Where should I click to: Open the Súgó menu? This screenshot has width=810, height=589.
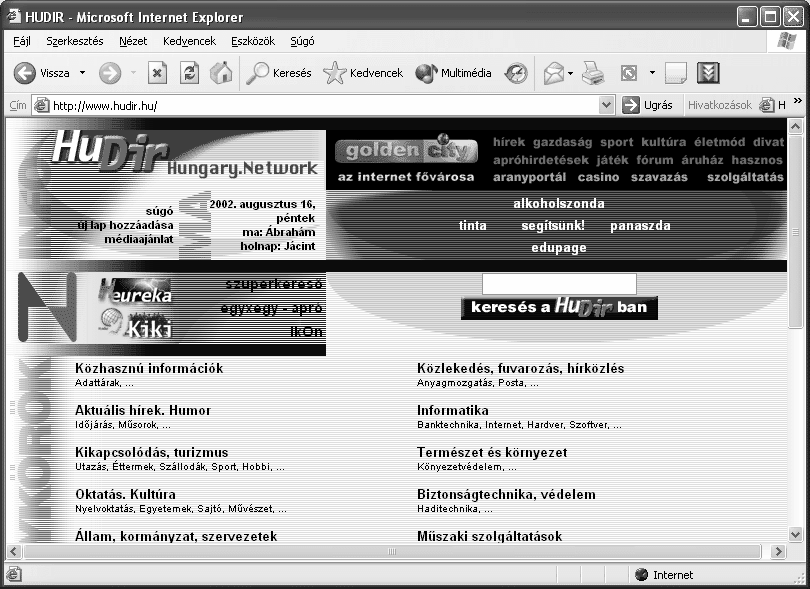pyautogui.click(x=302, y=41)
